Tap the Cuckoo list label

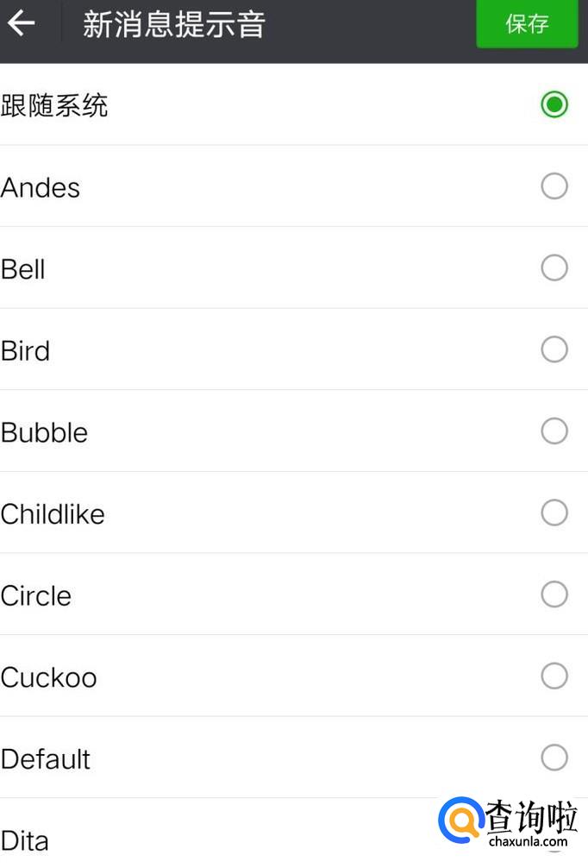coord(49,677)
